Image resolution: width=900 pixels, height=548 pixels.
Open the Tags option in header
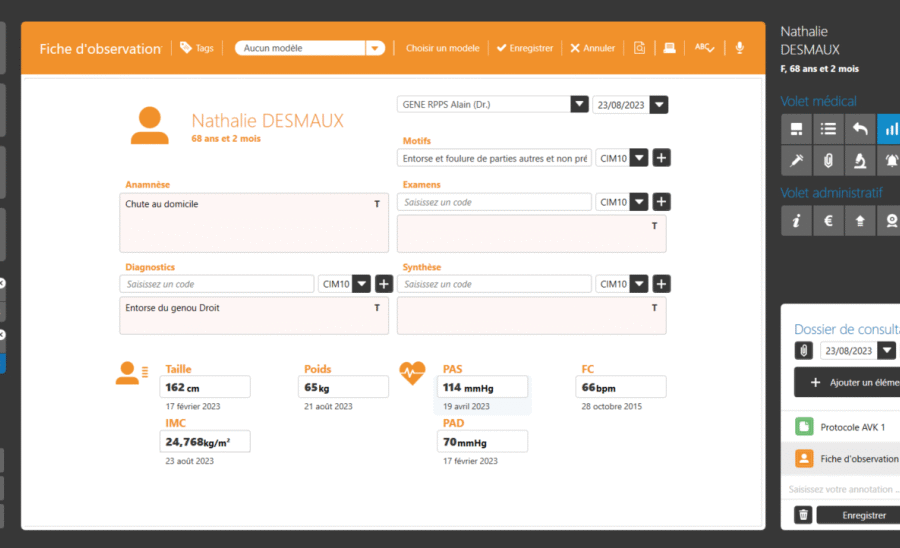196,48
